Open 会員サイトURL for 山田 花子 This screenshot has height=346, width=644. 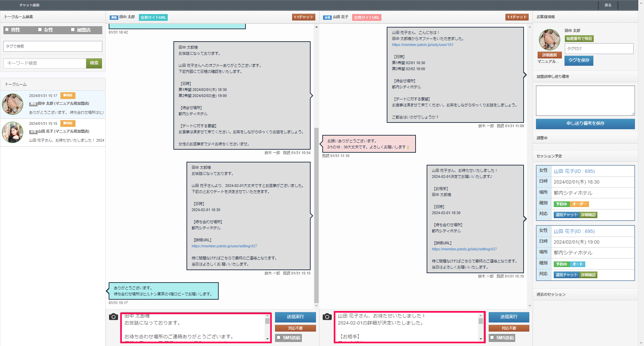pyautogui.click(x=367, y=17)
